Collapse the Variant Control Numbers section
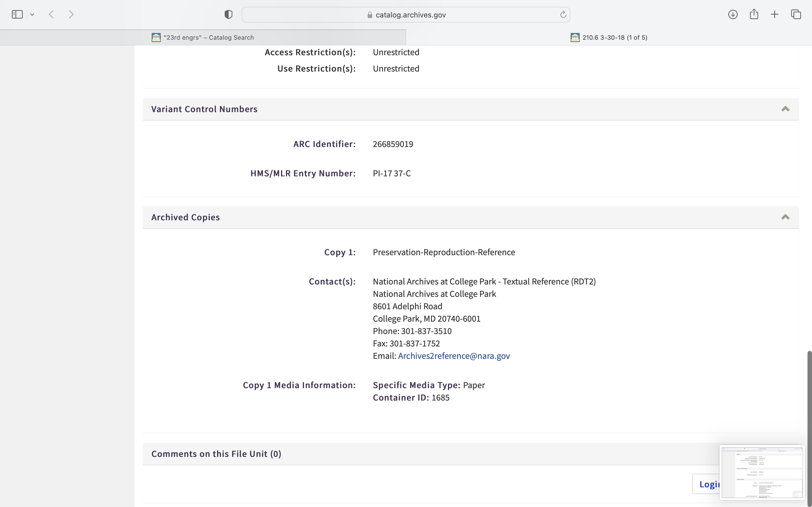This screenshot has height=507, width=812. click(785, 109)
